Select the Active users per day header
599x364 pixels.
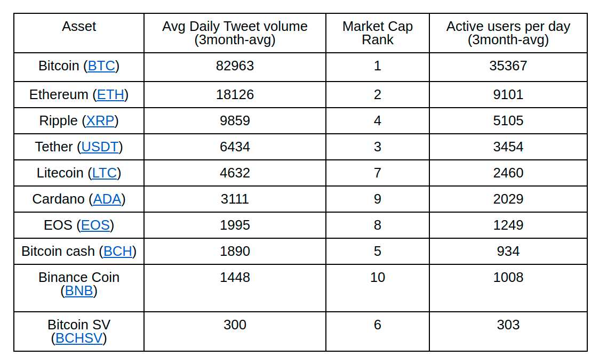click(508, 33)
